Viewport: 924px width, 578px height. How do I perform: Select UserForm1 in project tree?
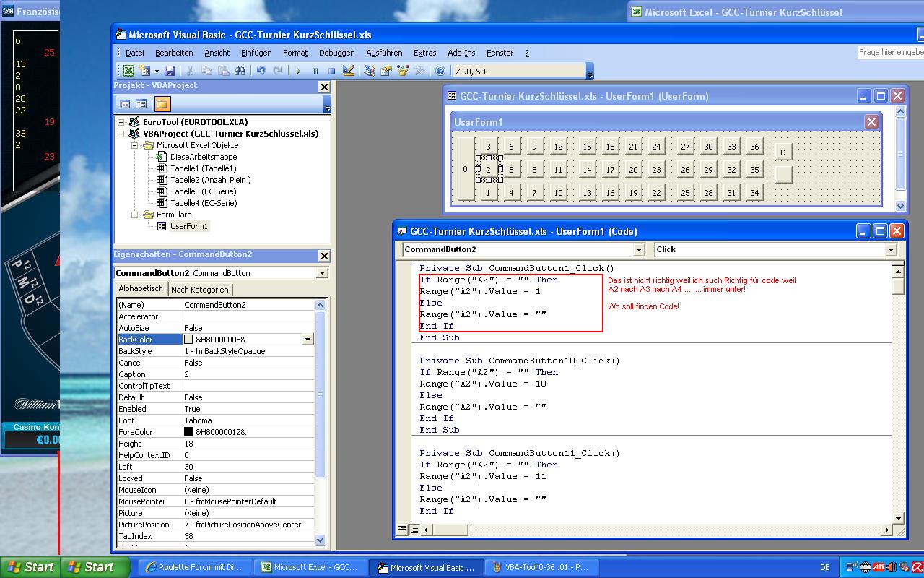point(189,226)
